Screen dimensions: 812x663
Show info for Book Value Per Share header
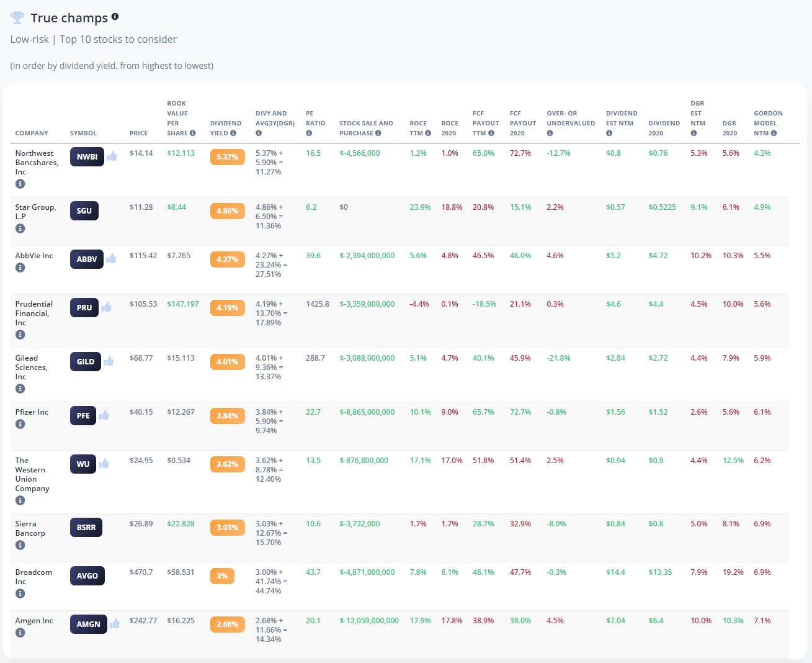(192, 133)
